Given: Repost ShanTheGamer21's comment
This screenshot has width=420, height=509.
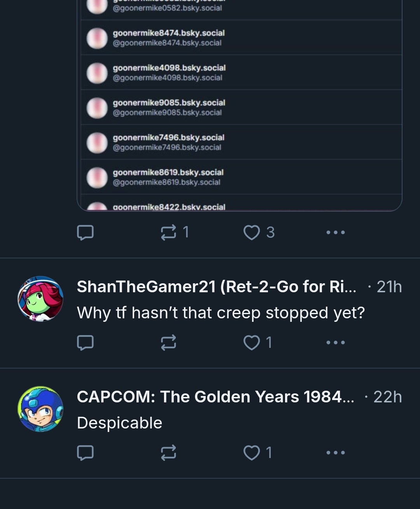Looking at the screenshot, I should pyautogui.click(x=169, y=342).
